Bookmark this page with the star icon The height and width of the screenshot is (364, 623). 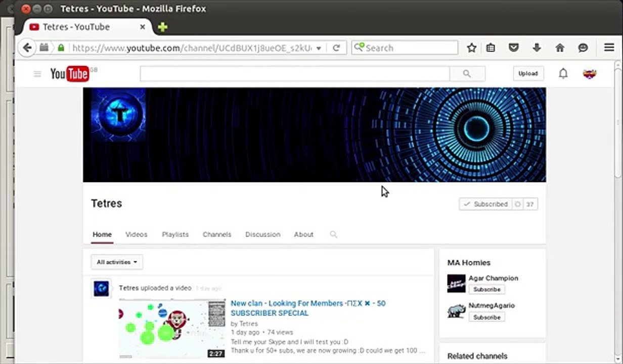(x=471, y=48)
